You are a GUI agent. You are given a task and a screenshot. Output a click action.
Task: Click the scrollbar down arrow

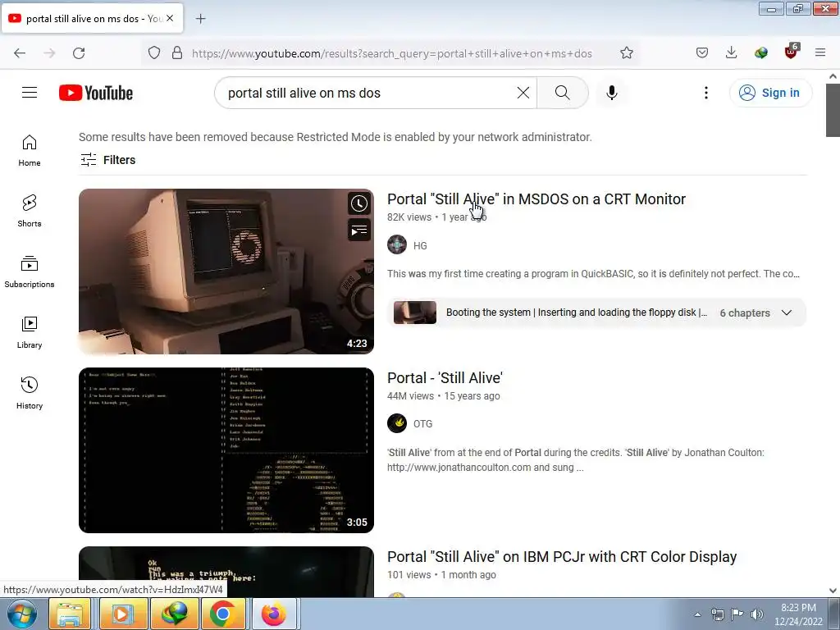pyautogui.click(x=833, y=591)
